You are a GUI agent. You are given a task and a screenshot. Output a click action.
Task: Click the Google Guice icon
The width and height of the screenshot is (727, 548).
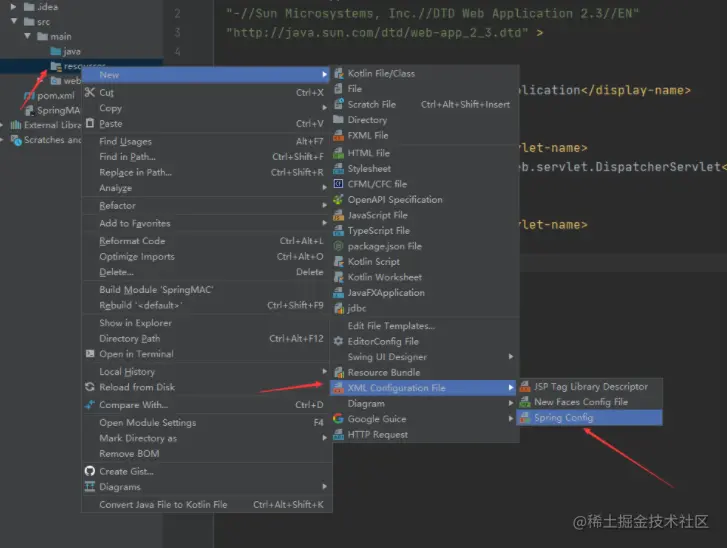(x=339, y=419)
